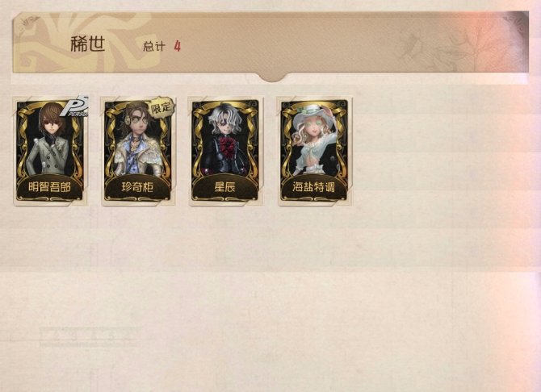This screenshot has height=392, width=541.
Task: Select the 明智吾郎 name plate
Action: [50, 187]
